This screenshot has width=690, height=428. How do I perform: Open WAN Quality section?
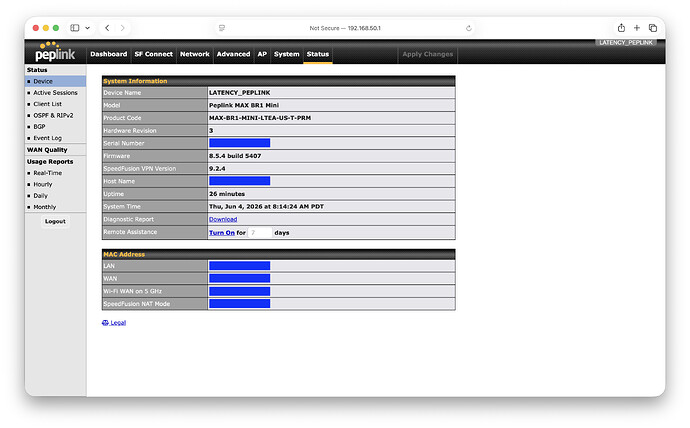47,150
